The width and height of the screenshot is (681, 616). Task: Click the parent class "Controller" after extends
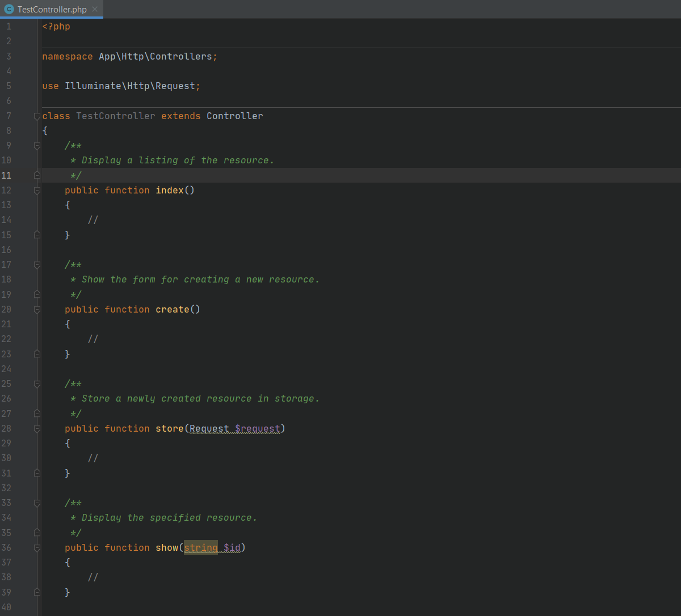pos(235,116)
